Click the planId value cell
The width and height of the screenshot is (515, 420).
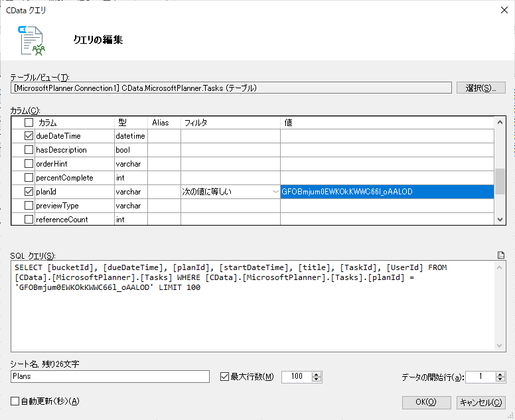tap(387, 192)
